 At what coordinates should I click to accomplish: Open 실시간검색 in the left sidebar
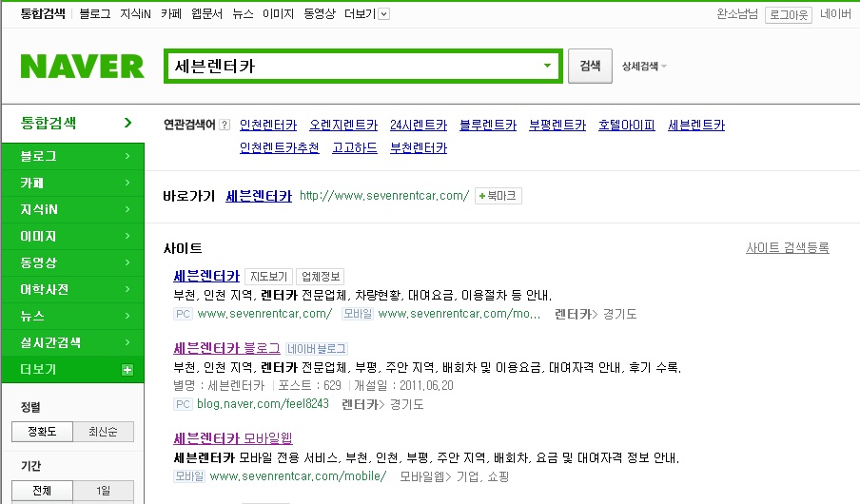click(73, 342)
